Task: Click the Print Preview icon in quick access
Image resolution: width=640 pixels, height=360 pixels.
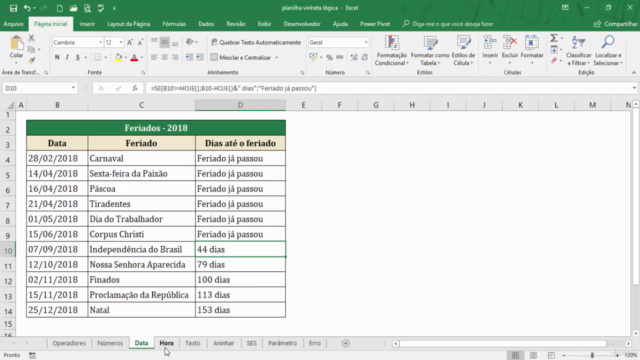Action: pos(87,8)
